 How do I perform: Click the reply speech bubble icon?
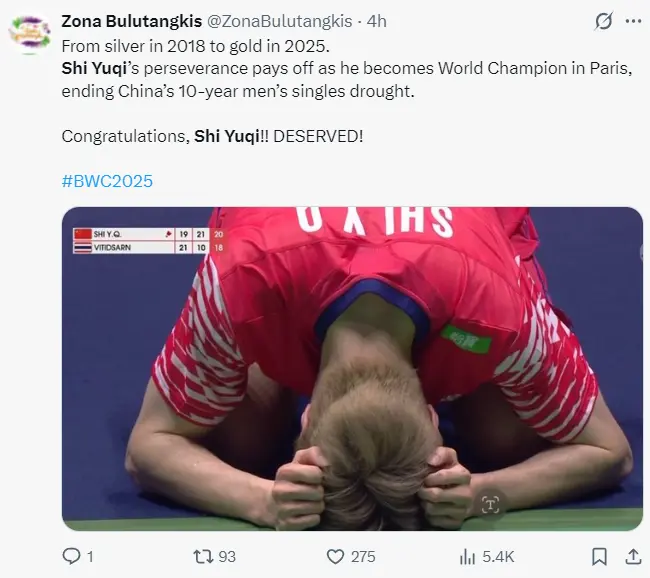[x=72, y=555]
